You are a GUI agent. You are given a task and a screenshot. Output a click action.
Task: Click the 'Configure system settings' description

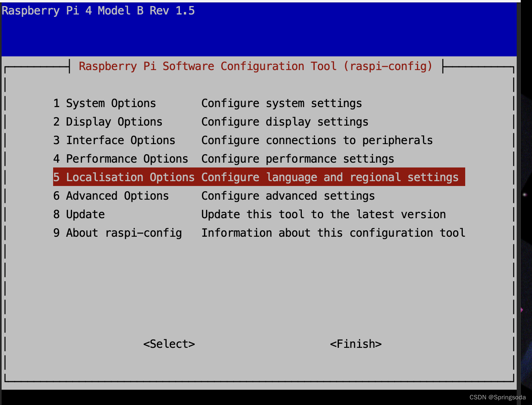pos(281,103)
